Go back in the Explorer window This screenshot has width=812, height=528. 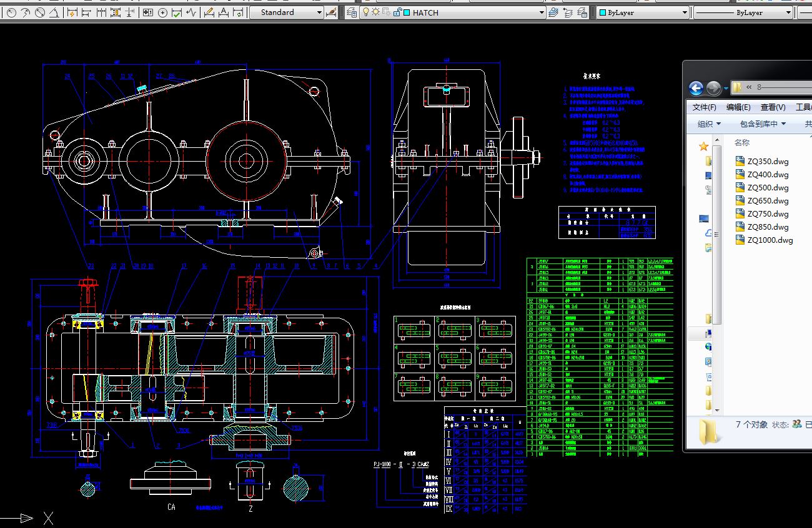(x=696, y=88)
